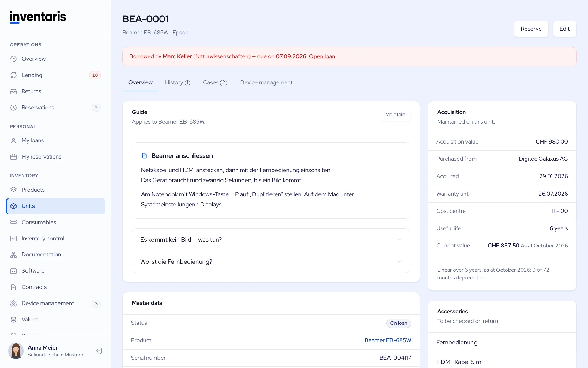Expand 'Es kommt kein Bild – was tun?'
The width and height of the screenshot is (588, 368).
click(271, 240)
